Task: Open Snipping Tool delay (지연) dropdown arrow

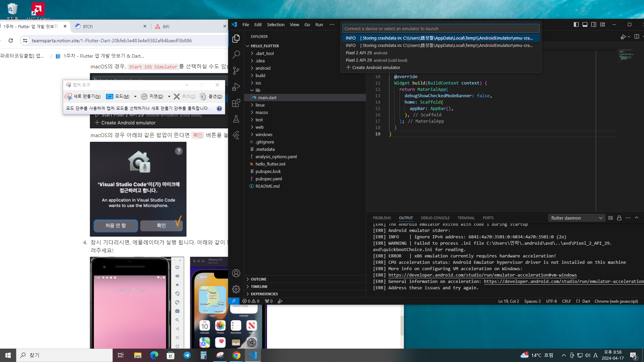Action: pyautogui.click(x=169, y=97)
